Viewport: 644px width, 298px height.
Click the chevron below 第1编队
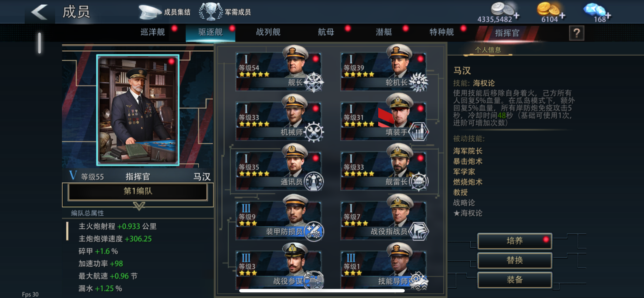(139, 206)
